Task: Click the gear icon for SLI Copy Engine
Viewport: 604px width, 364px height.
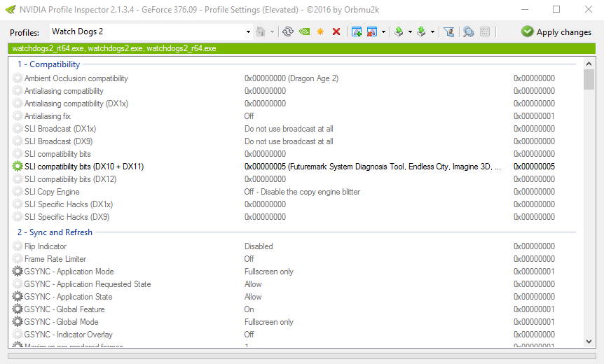Action: pyautogui.click(x=18, y=192)
